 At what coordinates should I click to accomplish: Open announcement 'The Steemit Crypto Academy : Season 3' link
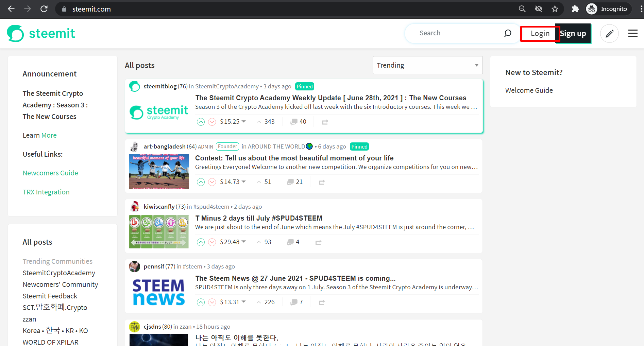[x=55, y=105]
